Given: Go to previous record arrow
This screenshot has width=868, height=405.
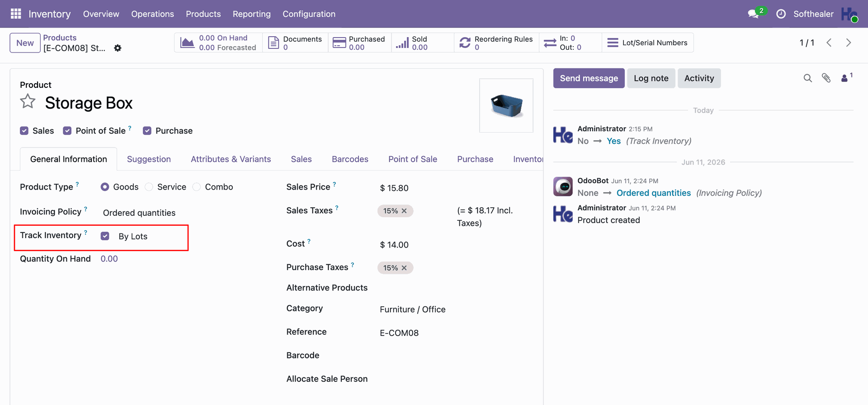Looking at the screenshot, I should click(829, 43).
